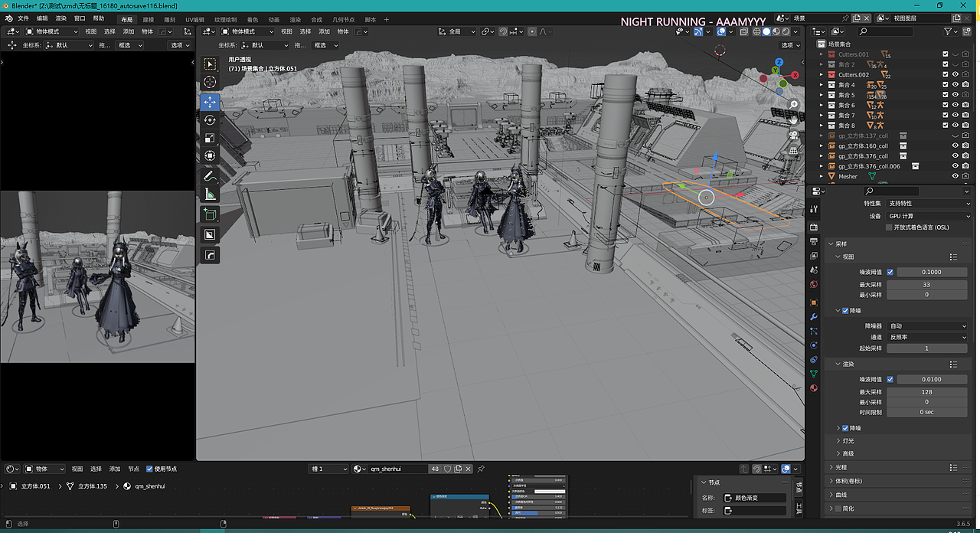Open the 文件 menu
This screenshot has height=533, width=980.
coord(23,18)
